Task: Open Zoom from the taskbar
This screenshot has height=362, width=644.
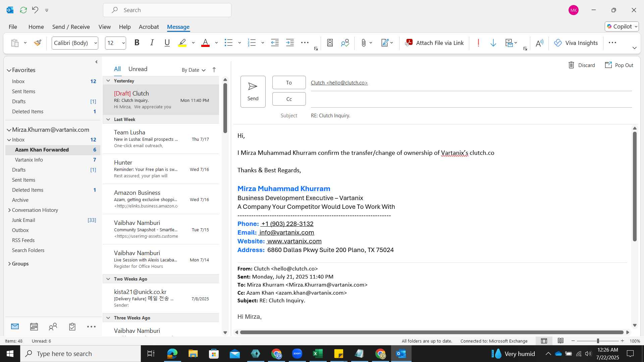Action: [297, 354]
